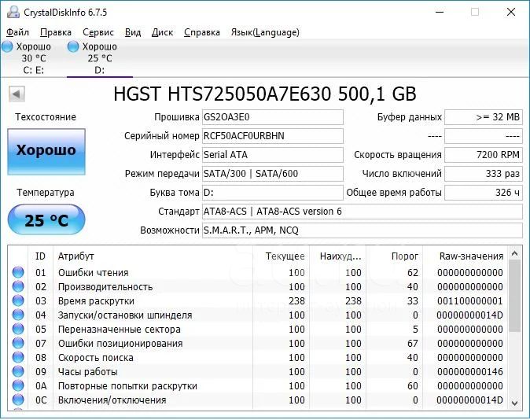
Task: Click the ID column header
Action: (40, 256)
